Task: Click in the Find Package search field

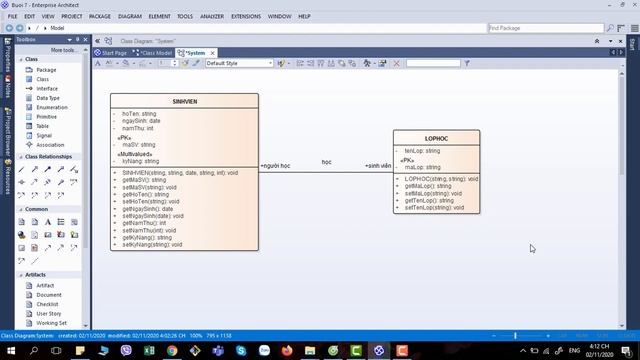Action: pos(546,28)
